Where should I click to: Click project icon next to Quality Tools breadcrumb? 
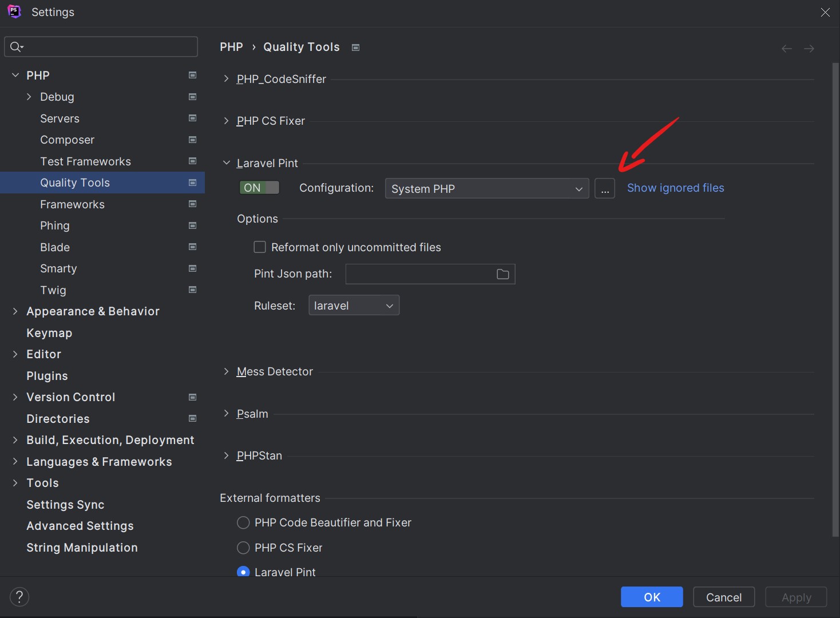tap(355, 47)
